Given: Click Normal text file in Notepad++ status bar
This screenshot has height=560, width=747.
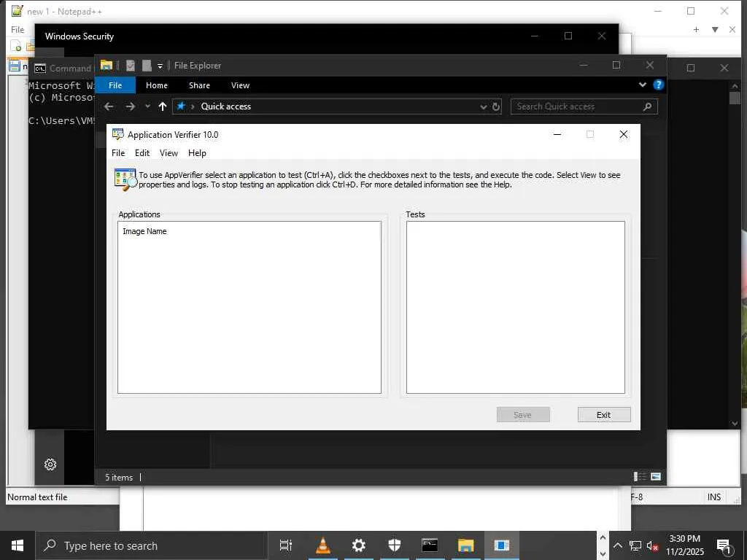Looking at the screenshot, I should (x=37, y=497).
